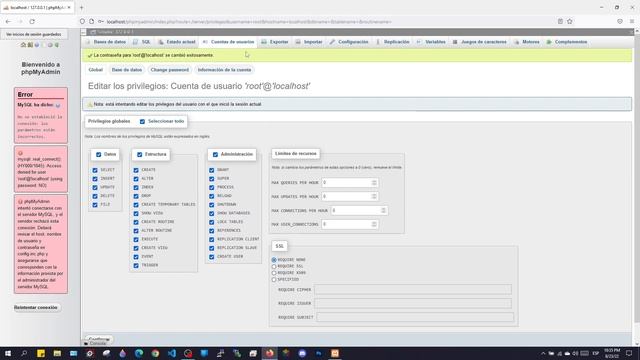
Task: Open the Bases de datos tab
Action: [x=106, y=42]
